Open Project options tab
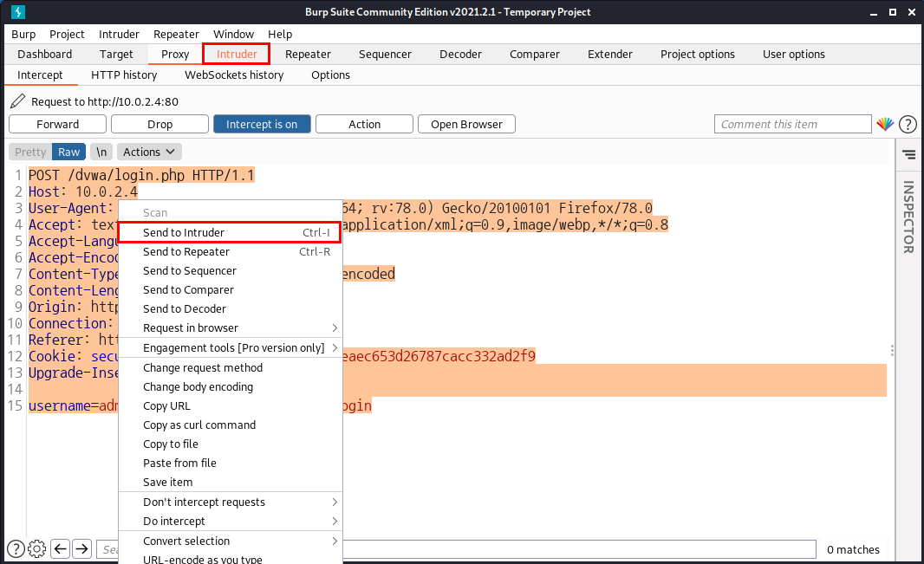 pos(698,55)
